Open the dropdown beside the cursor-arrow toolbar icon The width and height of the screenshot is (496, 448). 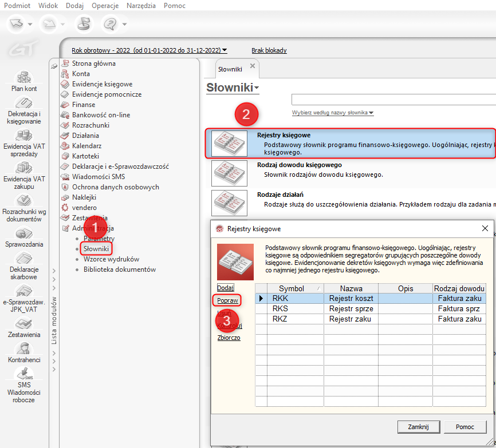(30, 24)
